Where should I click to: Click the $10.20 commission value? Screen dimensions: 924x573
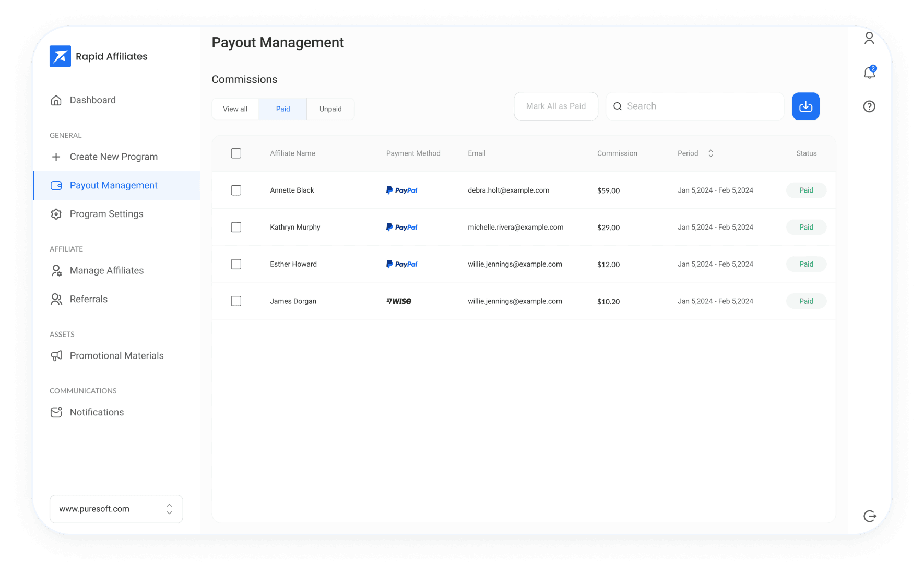609,302
